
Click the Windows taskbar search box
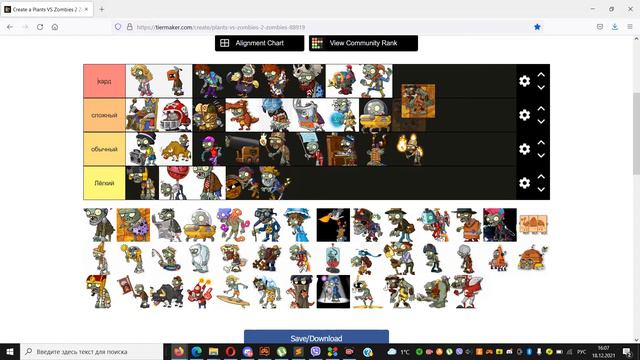tap(92, 351)
